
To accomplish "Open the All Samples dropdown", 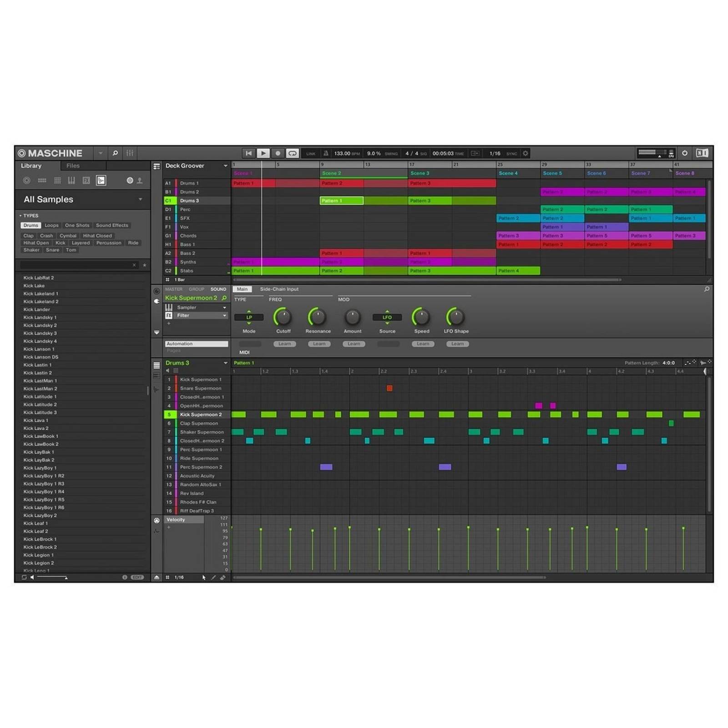I will click(x=140, y=199).
